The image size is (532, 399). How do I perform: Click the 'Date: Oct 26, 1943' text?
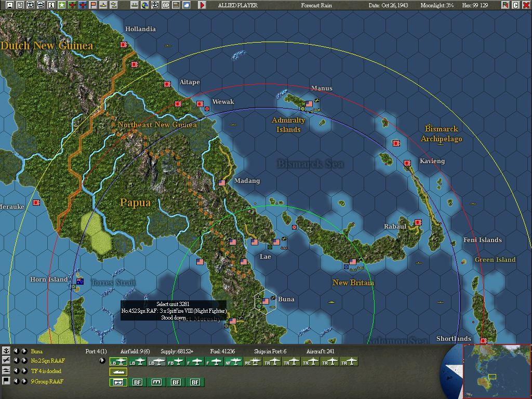coord(388,5)
